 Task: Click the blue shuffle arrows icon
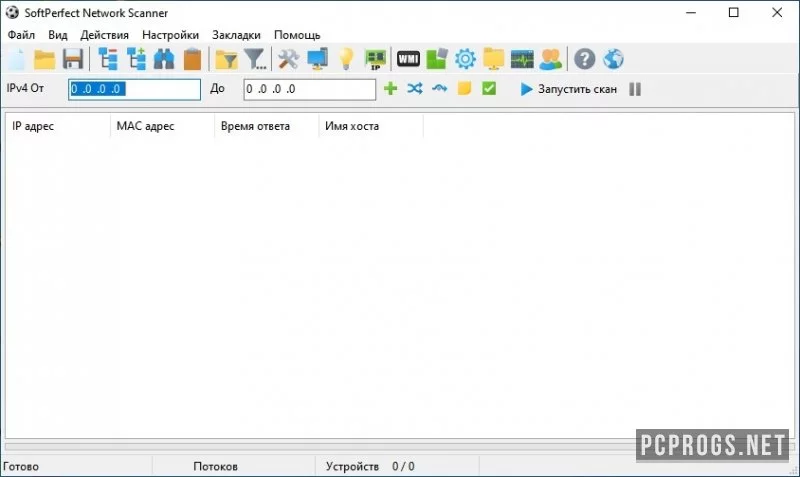(415, 88)
